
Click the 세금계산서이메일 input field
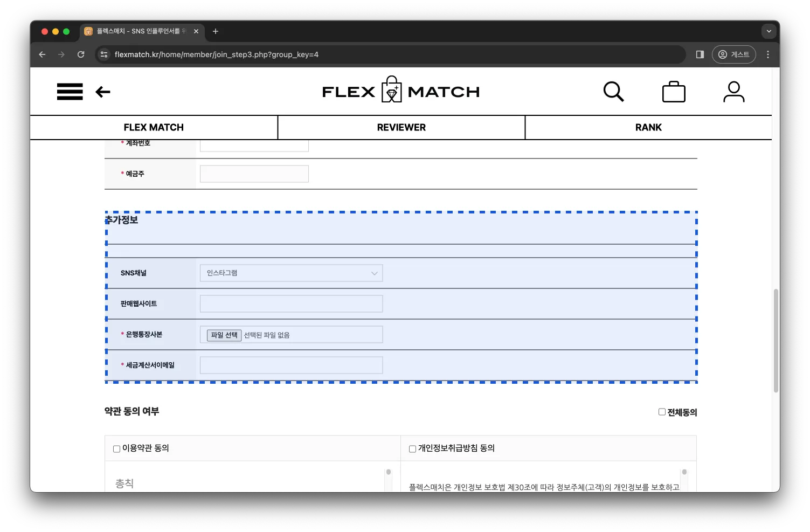292,365
